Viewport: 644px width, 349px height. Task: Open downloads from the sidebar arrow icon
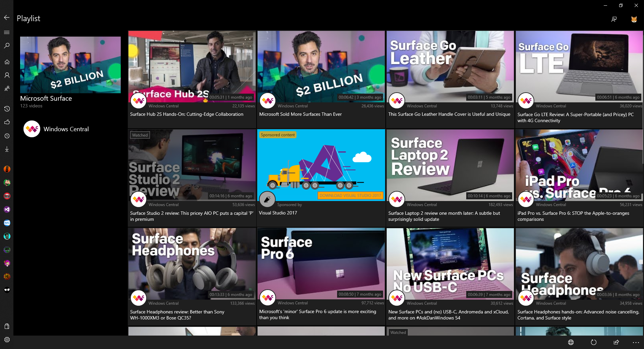(x=7, y=149)
